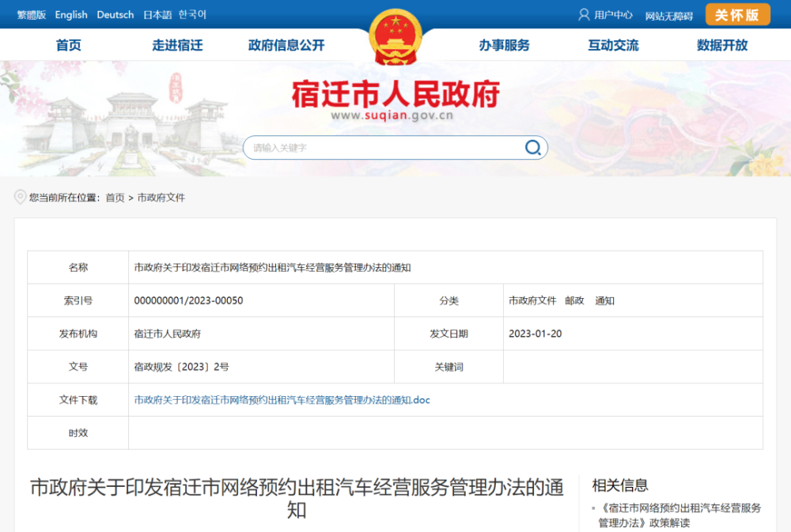Click the keyword search input field
The image size is (791, 532).
384,148
